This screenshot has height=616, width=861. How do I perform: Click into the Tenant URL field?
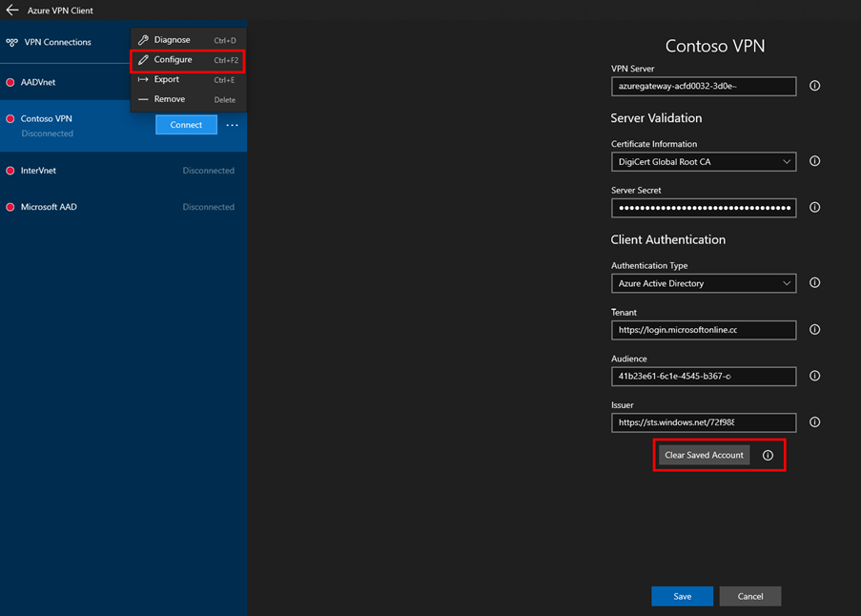(704, 330)
